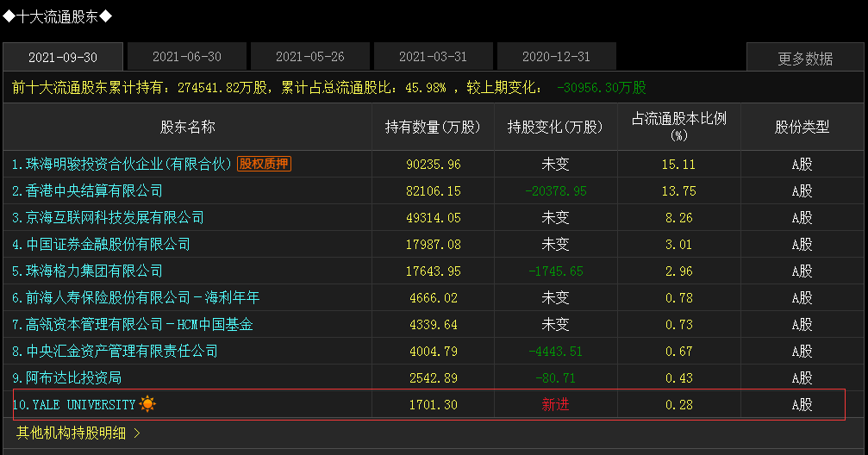This screenshot has width=868, height=455.
Task: Switch to the 2021-09-30 date tab
Action: (x=63, y=57)
